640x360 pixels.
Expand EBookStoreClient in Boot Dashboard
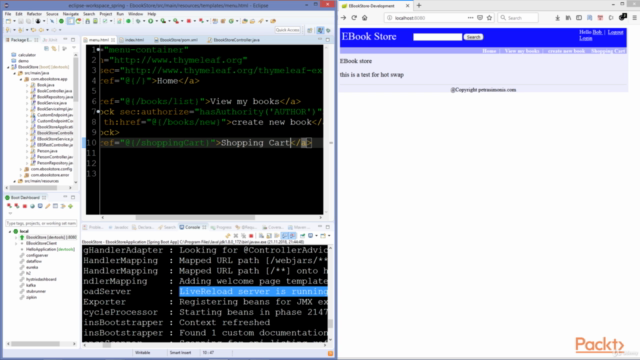pos(16,243)
